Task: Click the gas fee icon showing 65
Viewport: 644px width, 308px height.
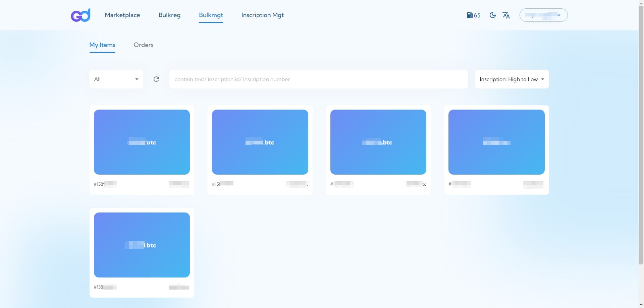Action: (473, 15)
